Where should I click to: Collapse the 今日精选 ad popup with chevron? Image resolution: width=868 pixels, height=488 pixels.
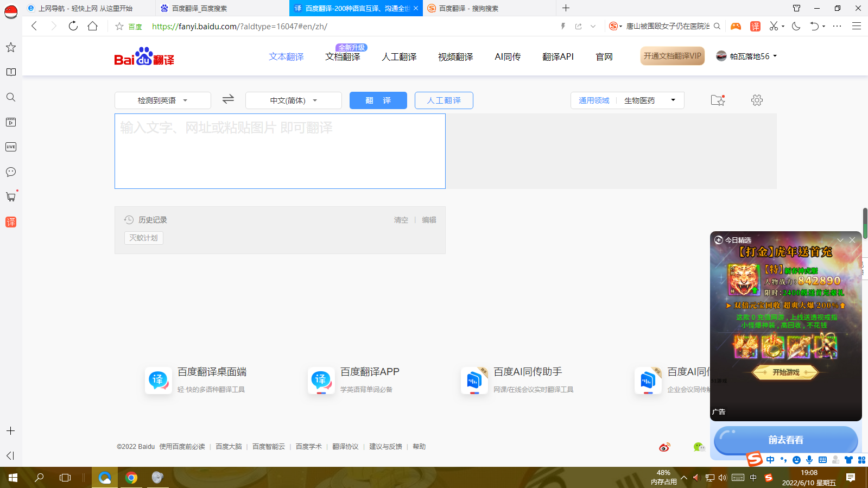coord(840,240)
